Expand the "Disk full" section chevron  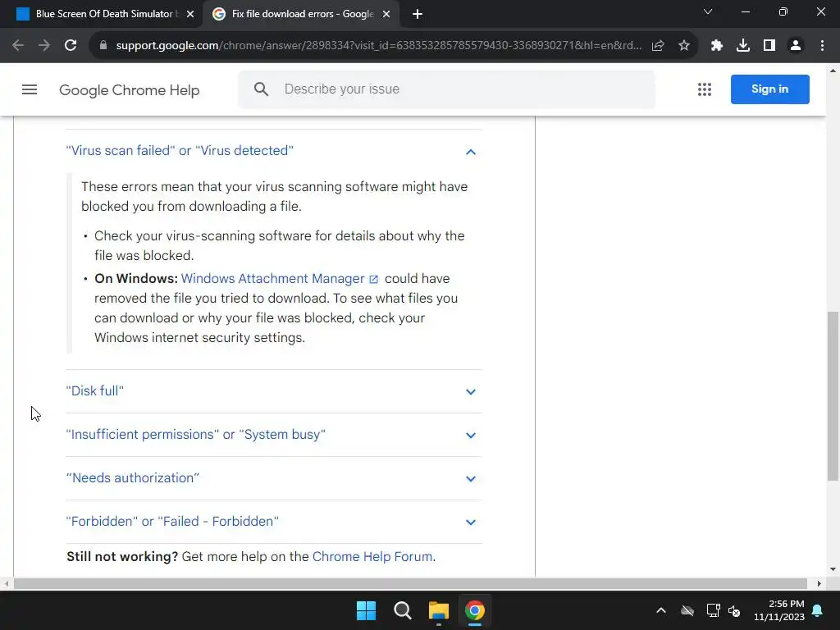tap(470, 391)
